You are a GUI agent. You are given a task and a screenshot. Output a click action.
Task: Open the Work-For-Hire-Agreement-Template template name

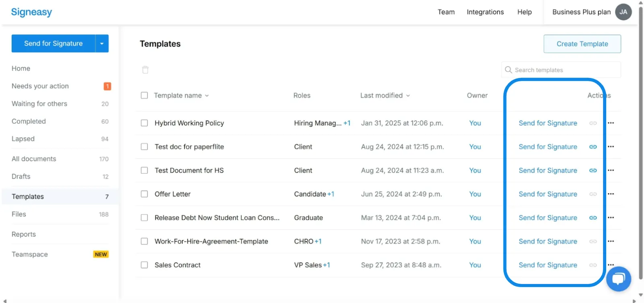211,241
